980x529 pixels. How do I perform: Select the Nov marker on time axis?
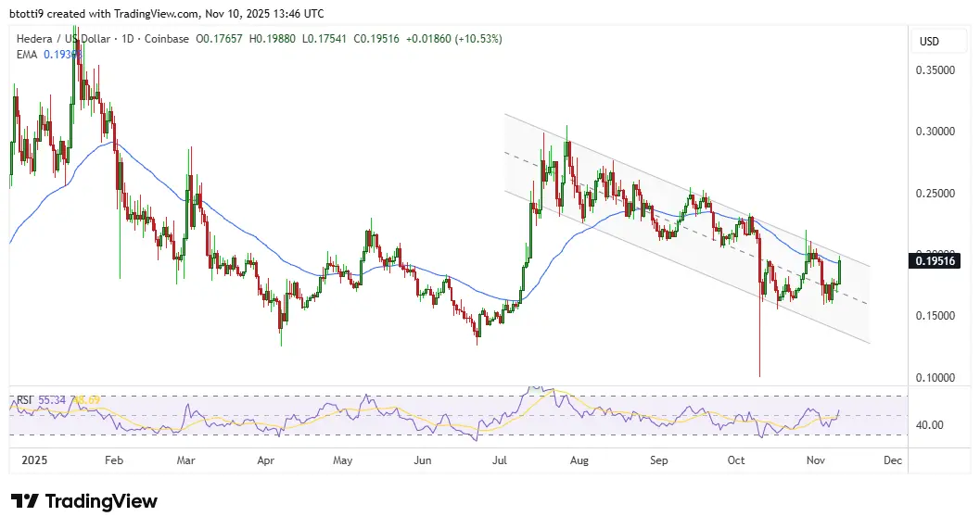point(815,460)
